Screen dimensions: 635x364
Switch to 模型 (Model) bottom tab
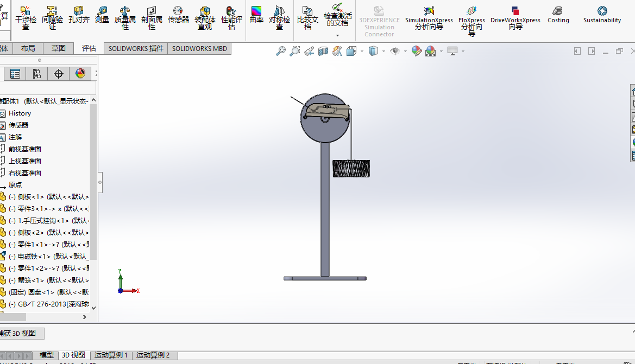coord(47,355)
